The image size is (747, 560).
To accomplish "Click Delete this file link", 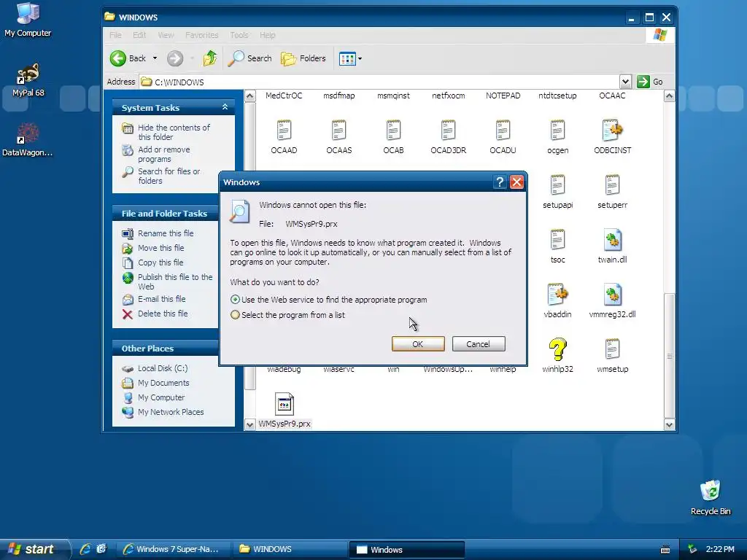I will (163, 314).
